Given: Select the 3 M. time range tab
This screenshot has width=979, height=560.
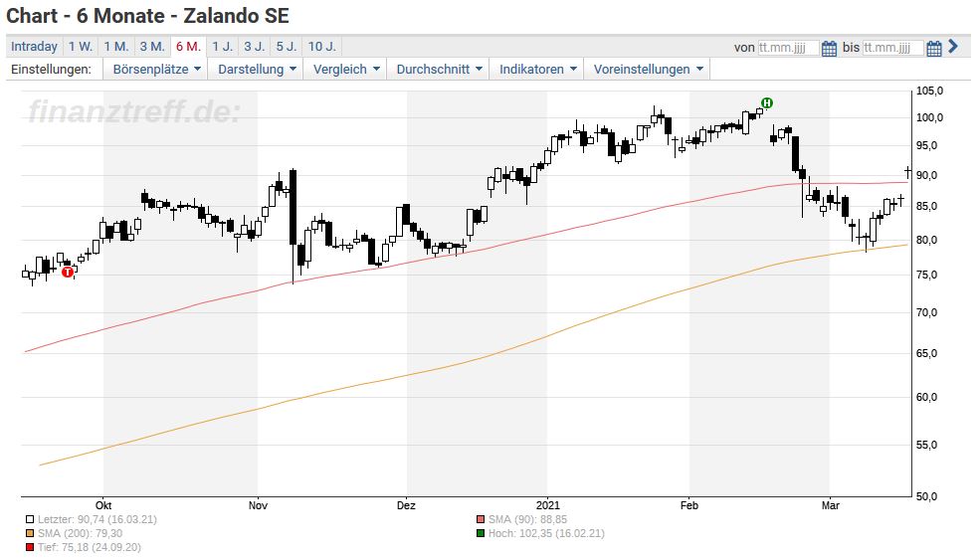Looking at the screenshot, I should (152, 47).
